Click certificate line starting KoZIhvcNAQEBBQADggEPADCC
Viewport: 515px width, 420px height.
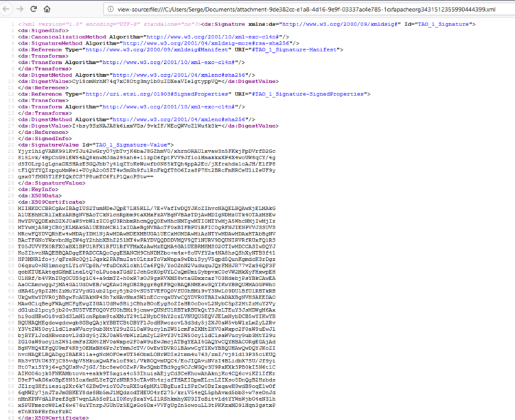click(x=146, y=253)
